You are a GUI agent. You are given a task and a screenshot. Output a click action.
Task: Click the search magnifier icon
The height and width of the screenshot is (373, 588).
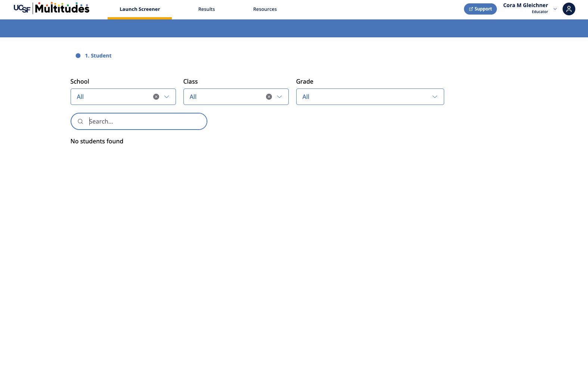pyautogui.click(x=80, y=121)
